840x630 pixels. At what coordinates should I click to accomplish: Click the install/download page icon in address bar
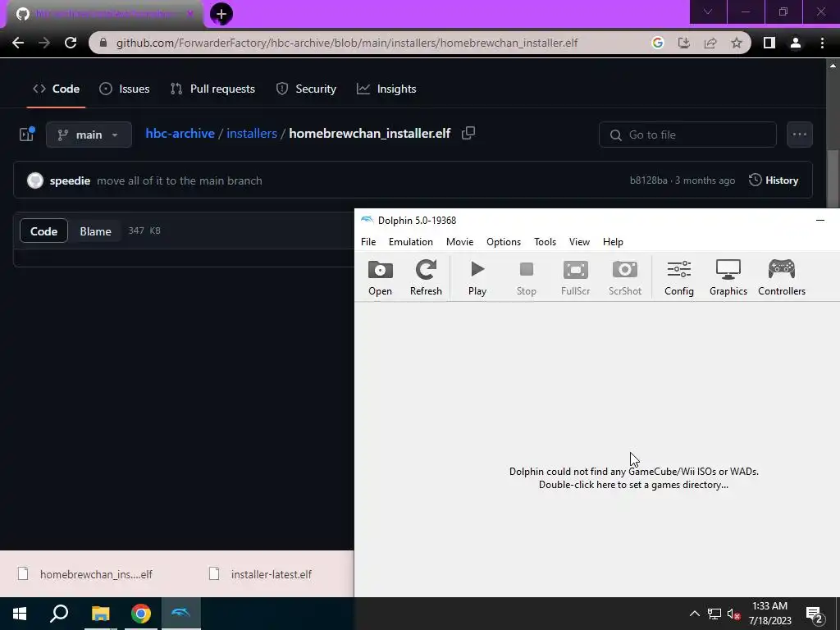click(x=684, y=43)
